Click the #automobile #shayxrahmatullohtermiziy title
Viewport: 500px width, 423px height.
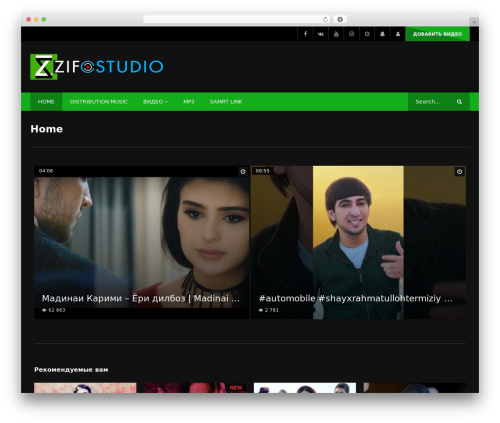coord(356,298)
